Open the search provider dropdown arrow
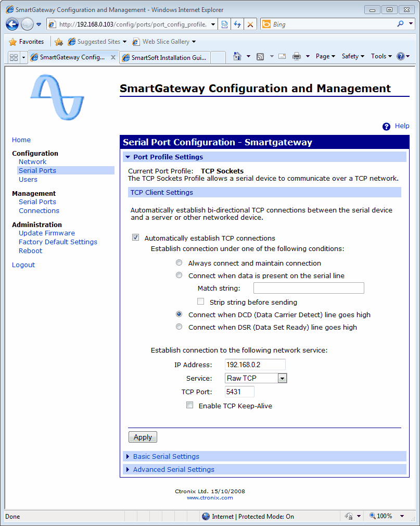This screenshot has height=526, width=420. tap(411, 24)
